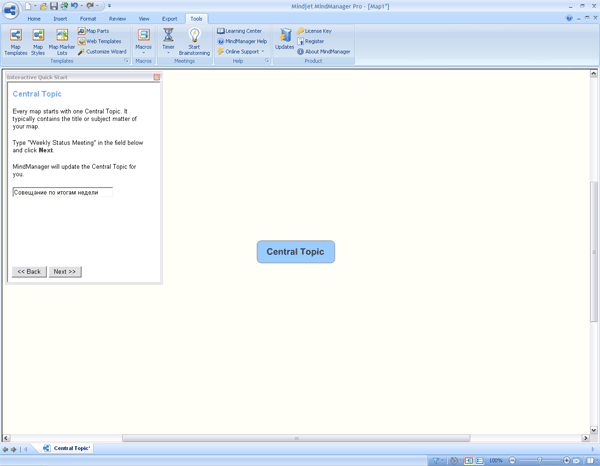The height and width of the screenshot is (466, 600).
Task: Switch to the View ribbon tab
Action: coord(144,19)
